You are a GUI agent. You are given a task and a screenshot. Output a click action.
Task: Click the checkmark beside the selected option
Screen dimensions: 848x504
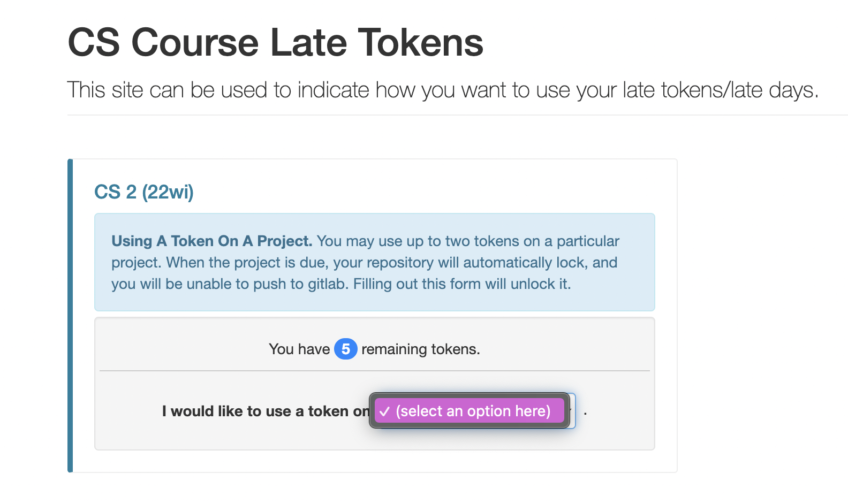coord(384,411)
